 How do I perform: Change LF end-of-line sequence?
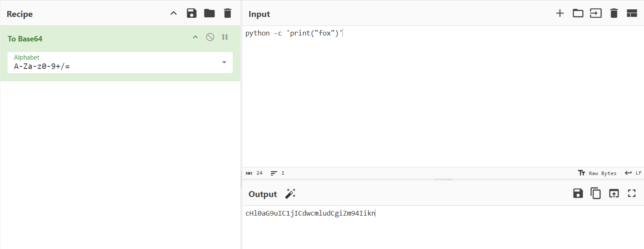pyautogui.click(x=633, y=173)
